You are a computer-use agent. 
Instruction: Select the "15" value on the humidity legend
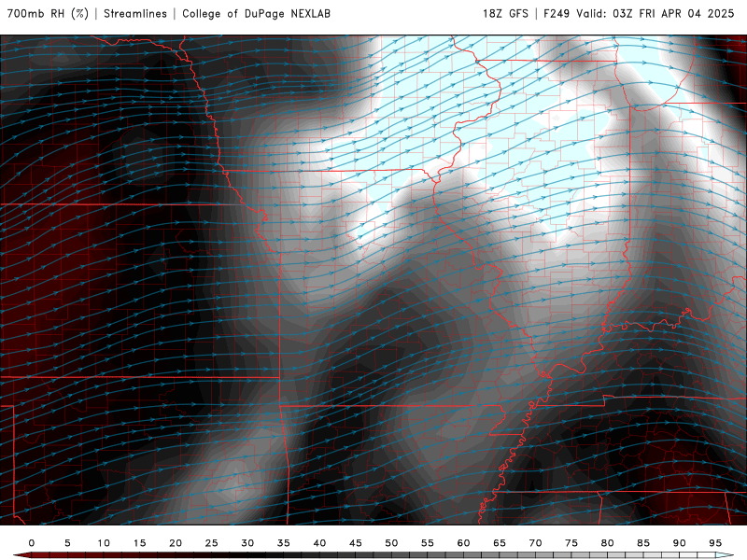[x=139, y=543]
